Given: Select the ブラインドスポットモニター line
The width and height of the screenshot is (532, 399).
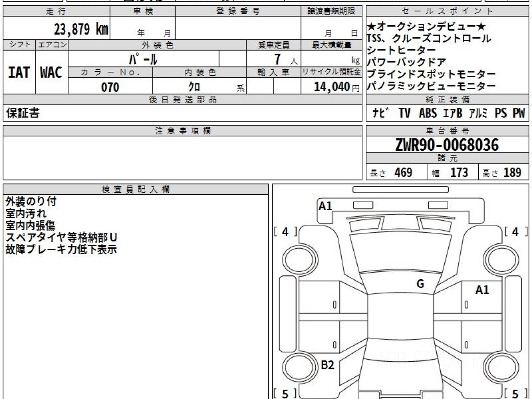Looking at the screenshot, I should tap(431, 74).
